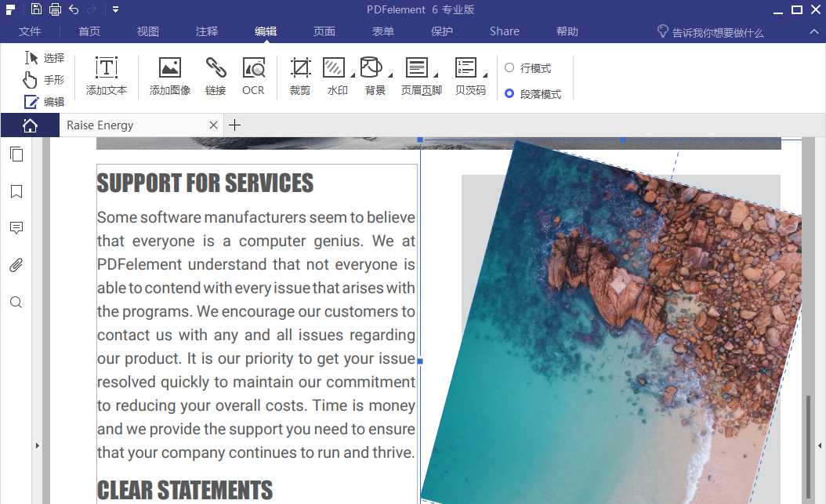Switch to the 页面 page tab
Image resolution: width=826 pixels, height=504 pixels.
[324, 31]
